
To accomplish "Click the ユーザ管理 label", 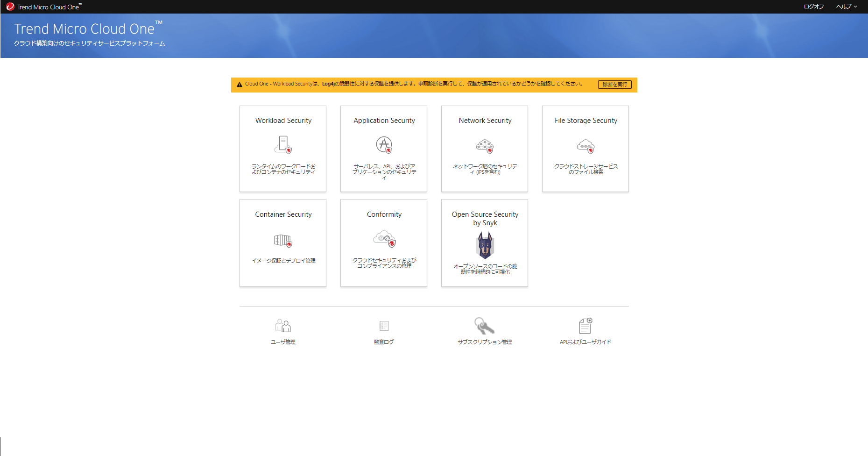I will click(x=283, y=342).
